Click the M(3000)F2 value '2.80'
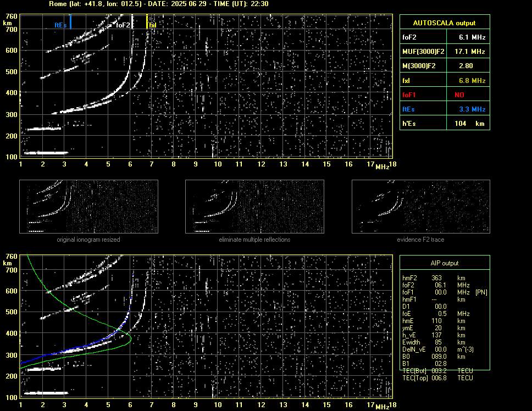 [466, 66]
